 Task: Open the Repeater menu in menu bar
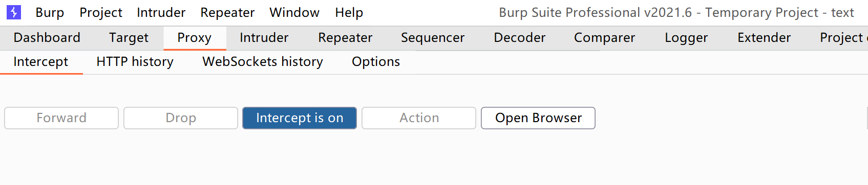click(x=227, y=12)
